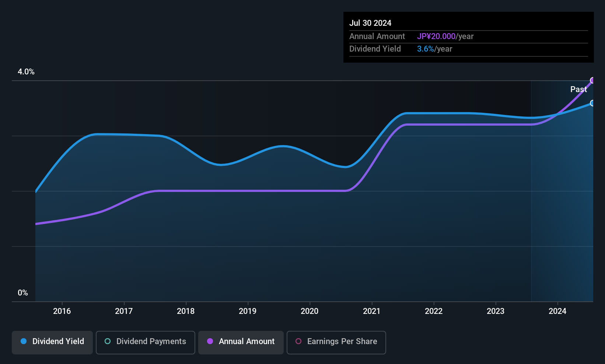
Task: Click the Past label on the chart
Action: [x=578, y=89]
